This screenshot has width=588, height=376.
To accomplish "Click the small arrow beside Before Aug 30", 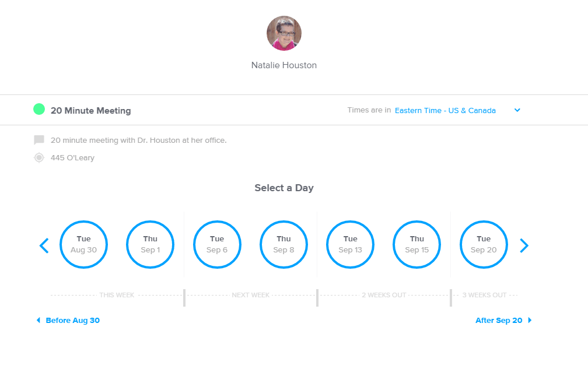I will 38,320.
